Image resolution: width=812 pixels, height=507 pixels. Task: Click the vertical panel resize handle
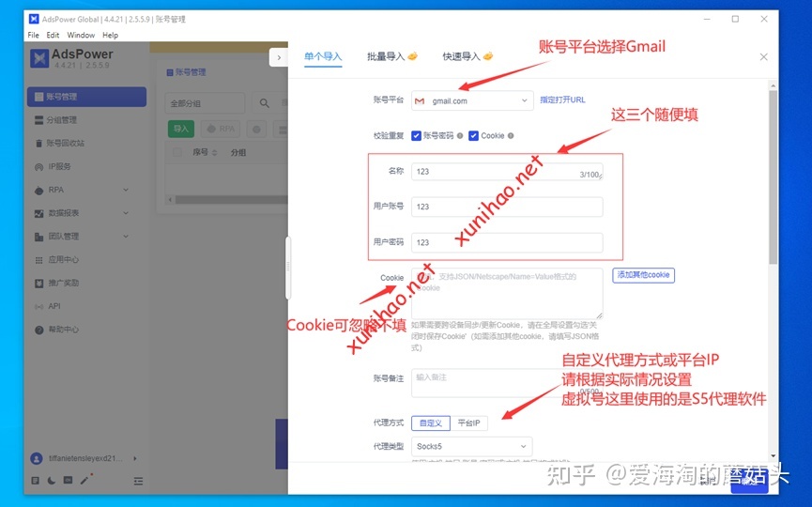click(x=288, y=268)
